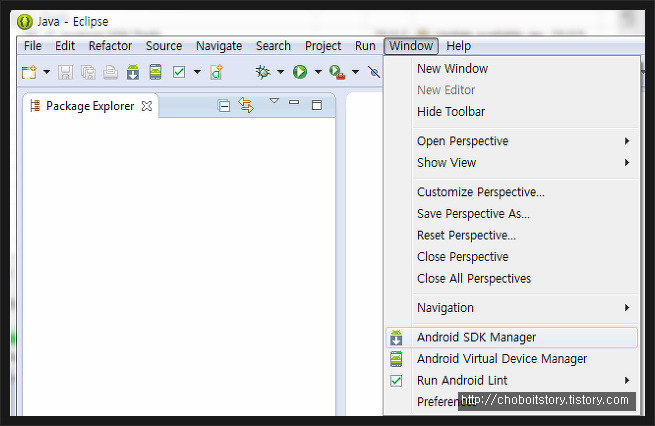Open the Project menu
Viewport: 655px width, 426px height.
[x=323, y=46]
